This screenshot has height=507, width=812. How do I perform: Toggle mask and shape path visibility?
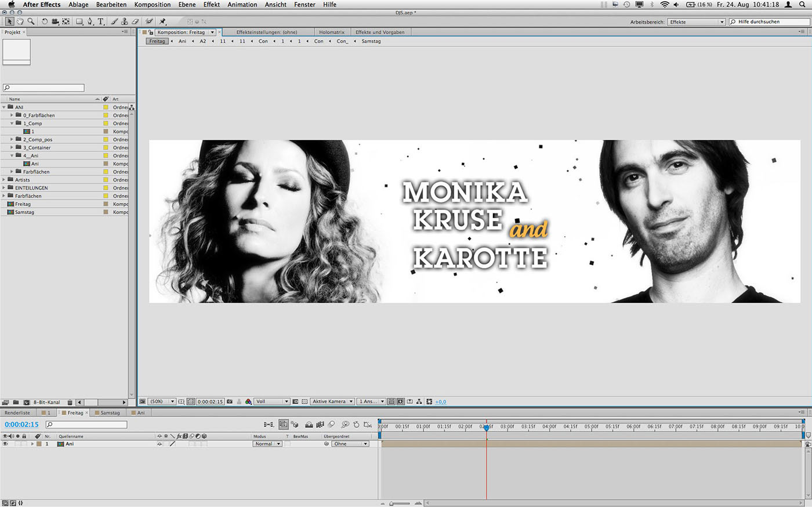pyautogui.click(x=191, y=401)
